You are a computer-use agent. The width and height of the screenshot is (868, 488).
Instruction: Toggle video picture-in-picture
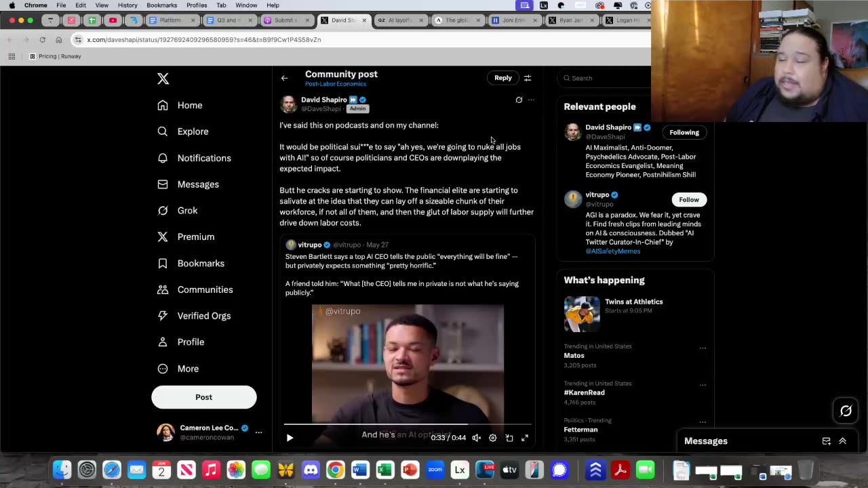[x=509, y=438]
